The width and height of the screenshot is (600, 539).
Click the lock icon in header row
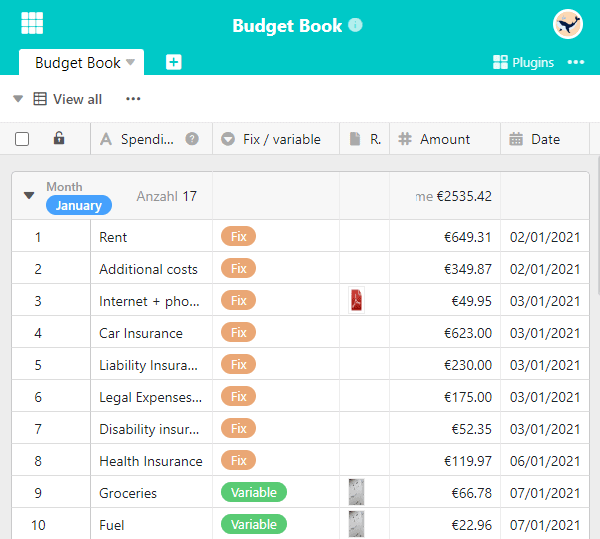(x=59, y=139)
